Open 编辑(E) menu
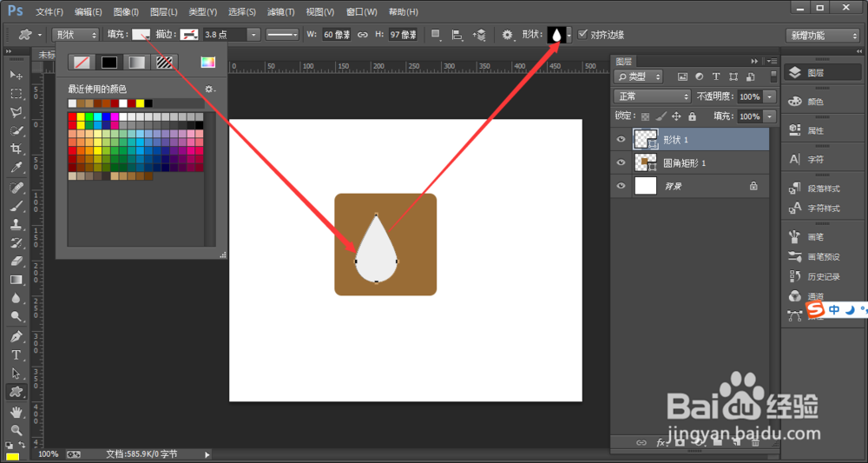Image resolution: width=868 pixels, height=463 pixels. click(88, 11)
